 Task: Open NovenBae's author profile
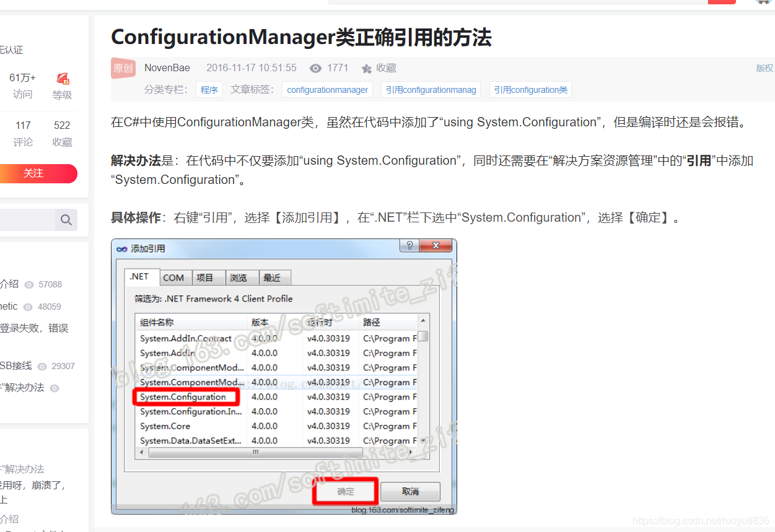(167, 68)
